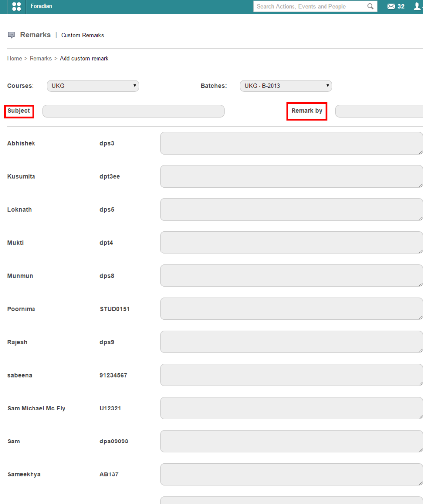Image resolution: width=423 pixels, height=504 pixels.
Task: Open Remarks breadcrumb link
Action: point(40,58)
